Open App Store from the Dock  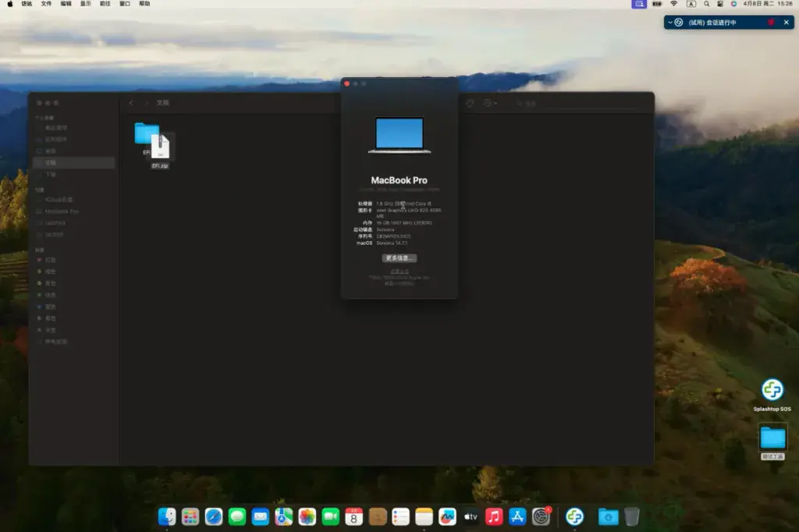pyautogui.click(x=517, y=516)
